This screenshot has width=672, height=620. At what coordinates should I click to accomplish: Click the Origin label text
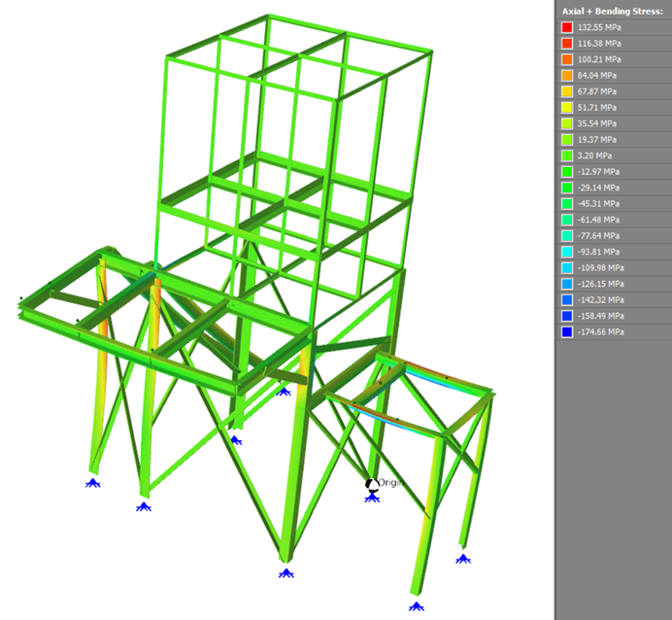pos(390,482)
